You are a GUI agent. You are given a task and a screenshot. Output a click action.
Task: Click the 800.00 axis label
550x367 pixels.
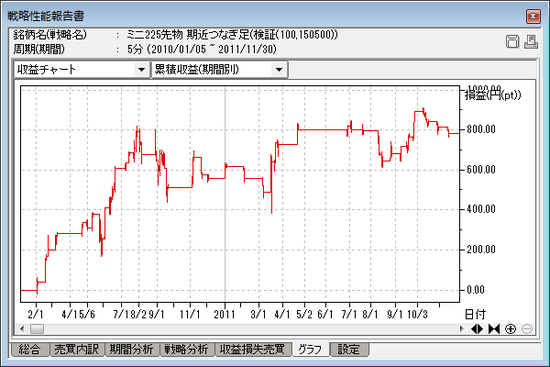click(x=481, y=129)
